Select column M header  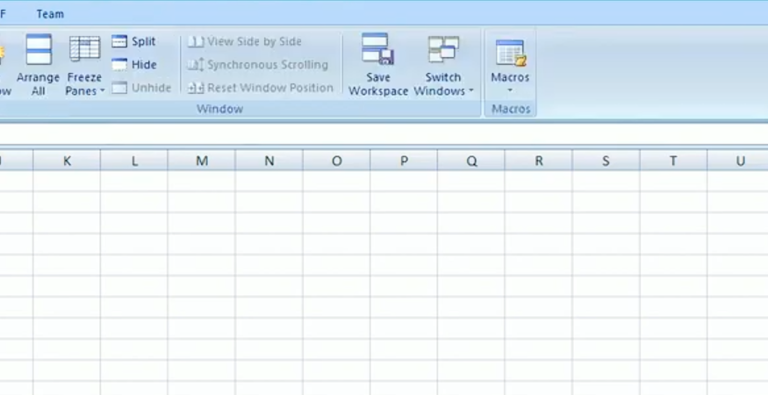coord(202,161)
